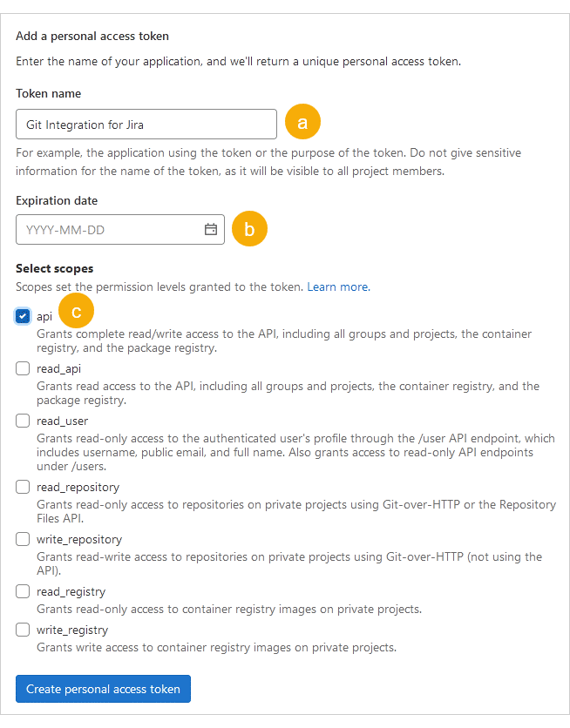This screenshot has width=570, height=728.
Task: Toggle api scope by clicking its label
Action: click(43, 316)
